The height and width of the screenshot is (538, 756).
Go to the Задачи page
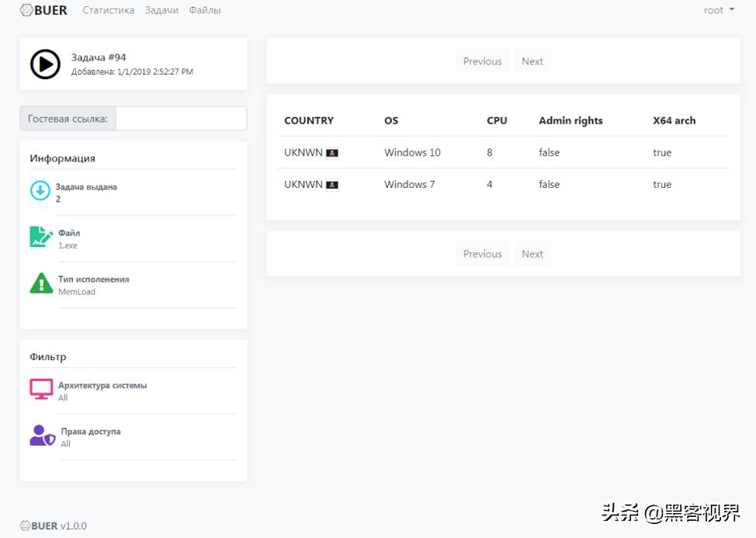[x=161, y=10]
